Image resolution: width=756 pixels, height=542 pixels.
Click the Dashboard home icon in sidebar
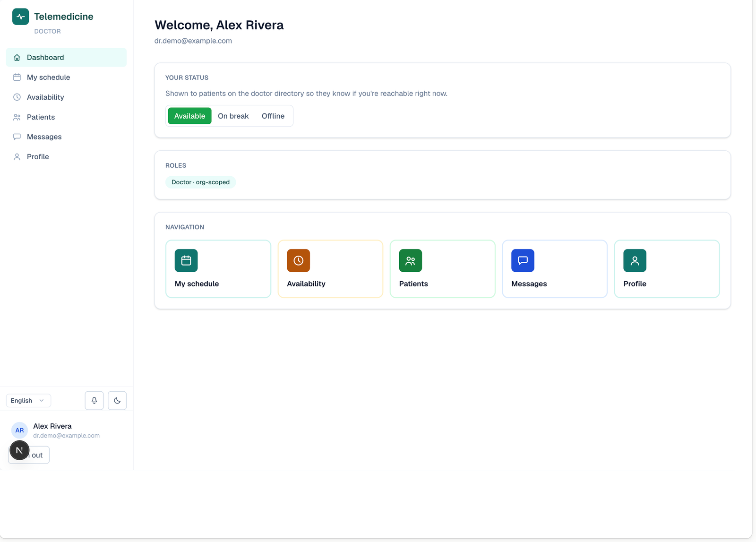17,57
